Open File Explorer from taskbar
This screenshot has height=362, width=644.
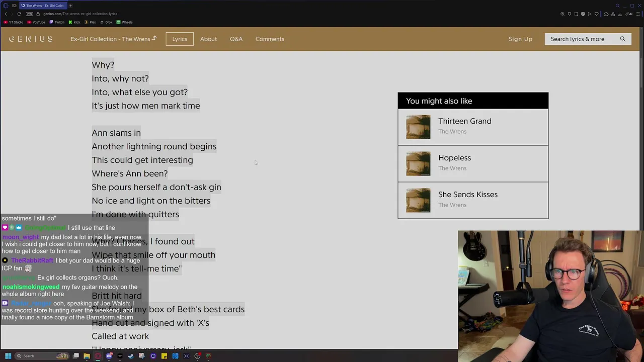pyautogui.click(x=87, y=356)
